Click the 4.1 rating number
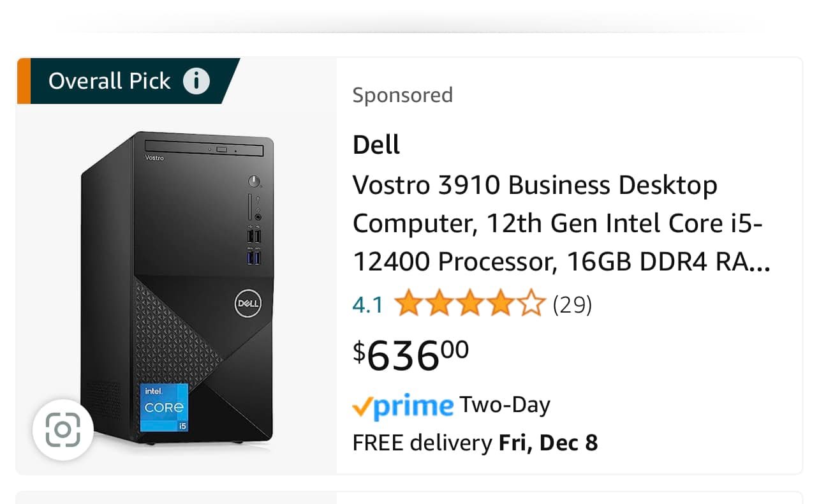The width and height of the screenshot is (819, 504). point(367,305)
